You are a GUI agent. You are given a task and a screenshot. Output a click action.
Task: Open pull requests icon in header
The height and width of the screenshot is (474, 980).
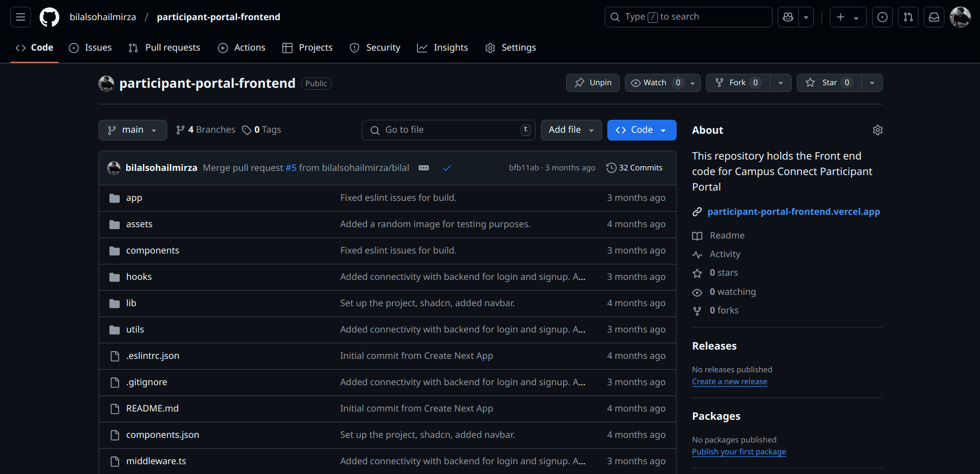click(x=908, y=17)
